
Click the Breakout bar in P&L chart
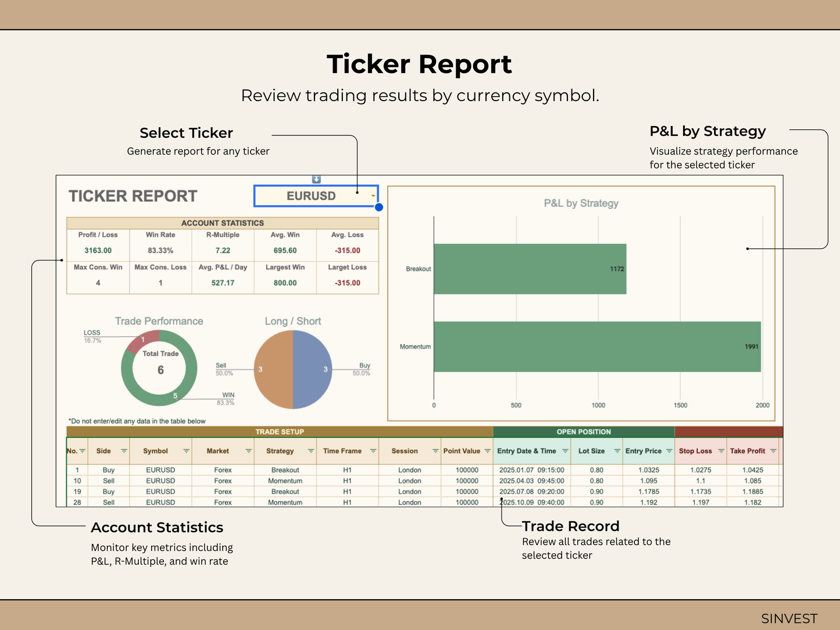(x=530, y=269)
